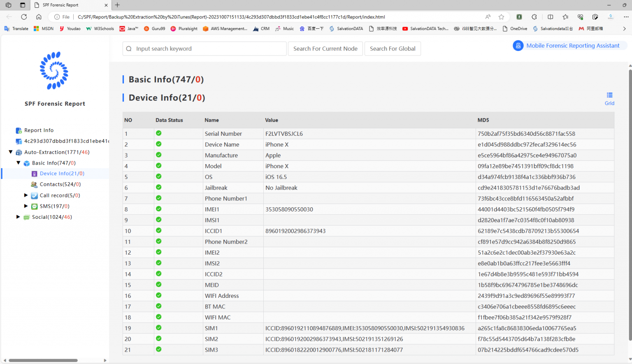Click the Grid view icon
The height and width of the screenshot is (364, 632).
(x=609, y=96)
